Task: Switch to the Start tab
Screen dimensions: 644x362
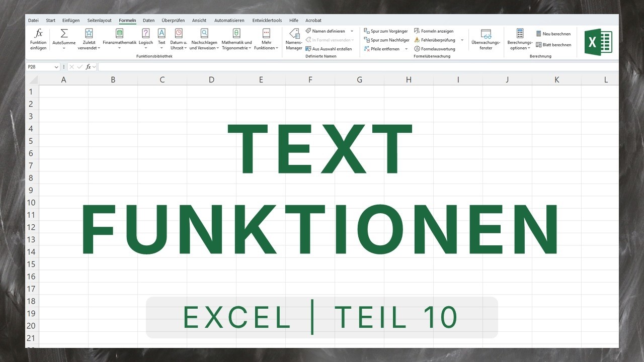Action: click(51, 21)
